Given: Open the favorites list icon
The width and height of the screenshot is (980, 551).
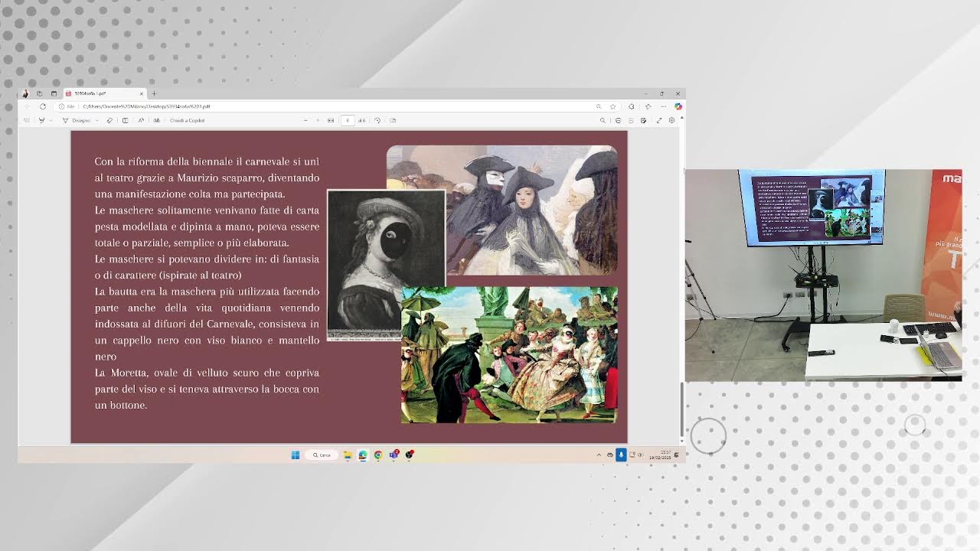Looking at the screenshot, I should [x=648, y=106].
